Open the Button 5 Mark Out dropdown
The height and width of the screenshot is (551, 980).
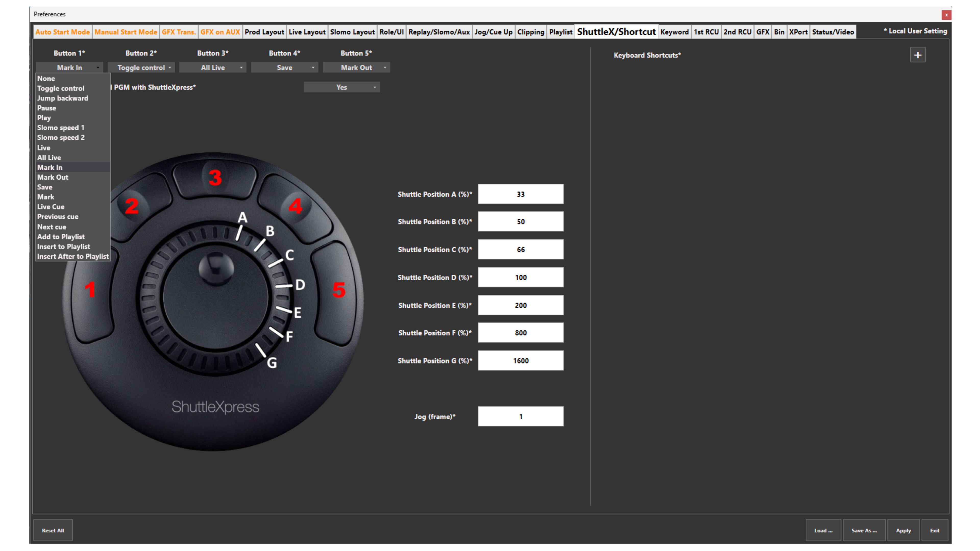pos(356,68)
